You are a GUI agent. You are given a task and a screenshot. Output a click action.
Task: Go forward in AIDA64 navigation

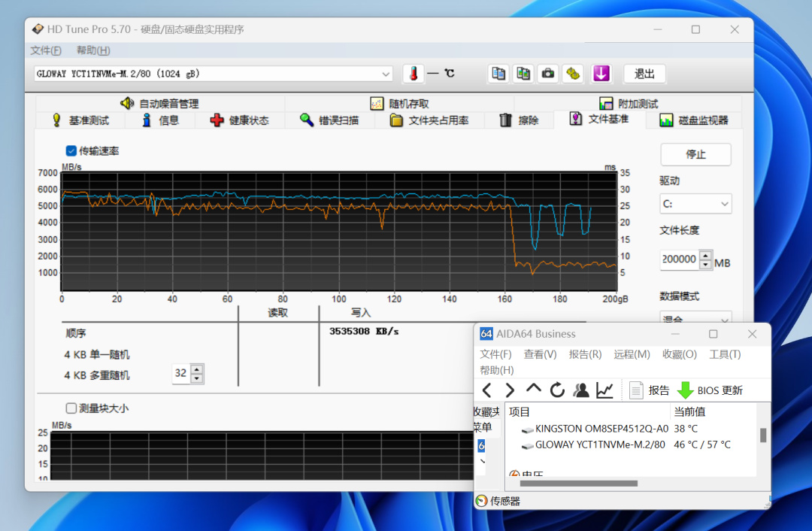click(510, 390)
